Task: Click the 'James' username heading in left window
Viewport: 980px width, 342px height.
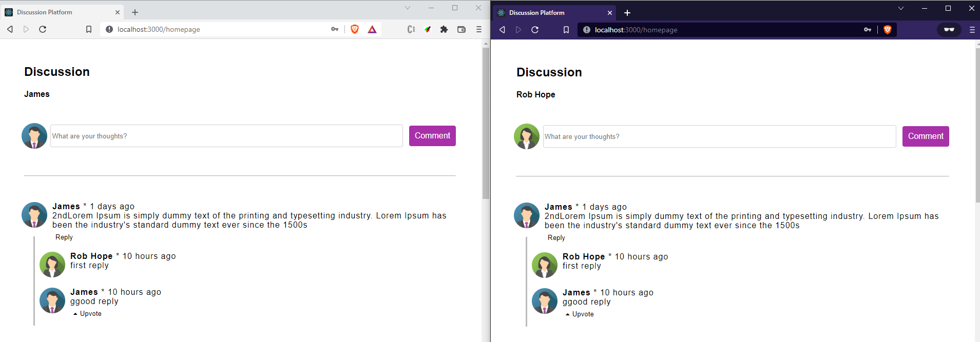Action: click(37, 94)
